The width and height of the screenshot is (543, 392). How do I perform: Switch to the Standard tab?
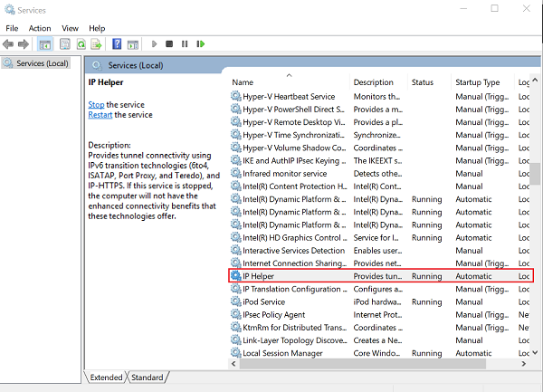(148, 378)
